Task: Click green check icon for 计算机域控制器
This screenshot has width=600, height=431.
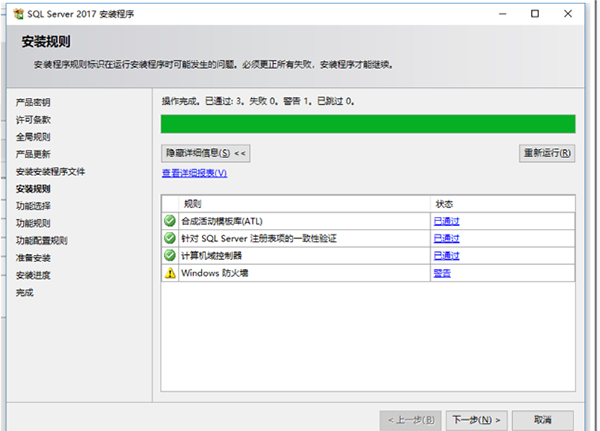Action: point(170,255)
